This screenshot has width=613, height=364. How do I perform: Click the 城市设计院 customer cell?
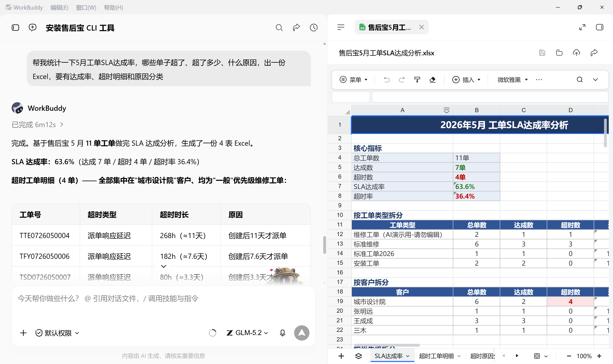[402, 302]
